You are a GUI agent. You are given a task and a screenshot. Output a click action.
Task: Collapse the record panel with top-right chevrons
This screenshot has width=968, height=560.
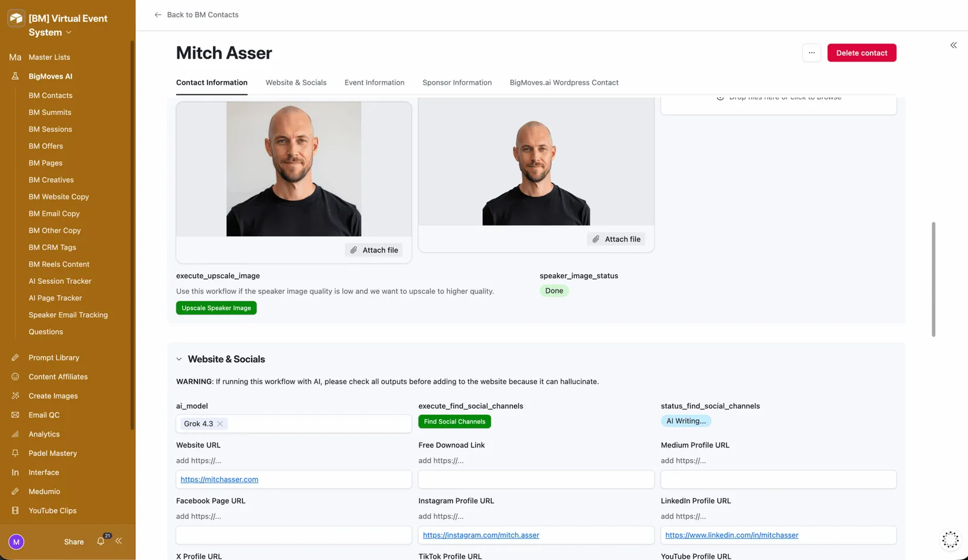pyautogui.click(x=953, y=45)
